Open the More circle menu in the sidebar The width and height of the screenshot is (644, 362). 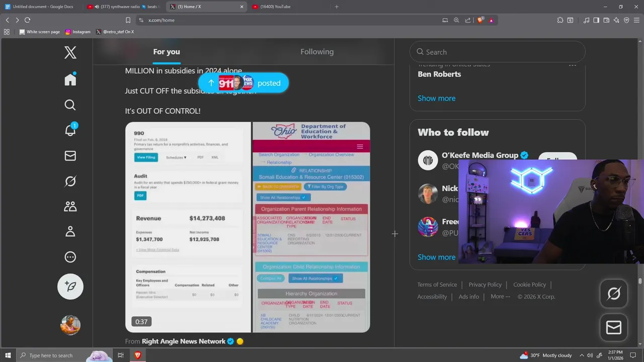coord(70,257)
